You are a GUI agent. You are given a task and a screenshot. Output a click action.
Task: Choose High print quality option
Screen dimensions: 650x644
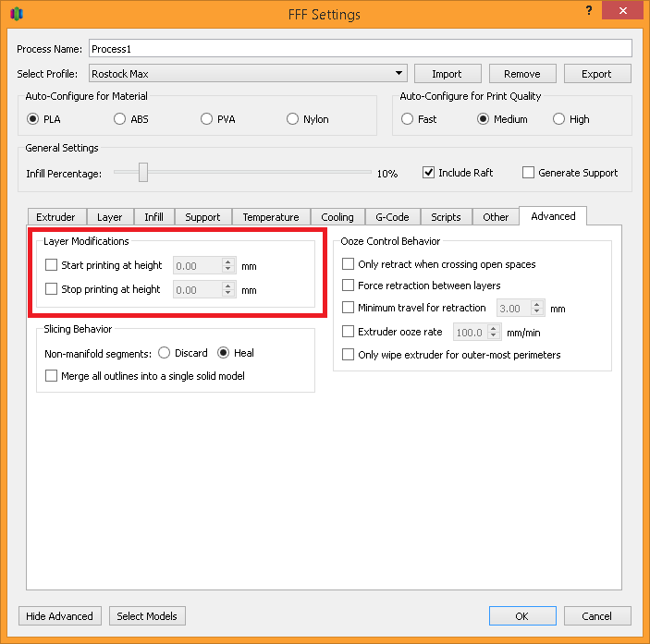(x=558, y=119)
